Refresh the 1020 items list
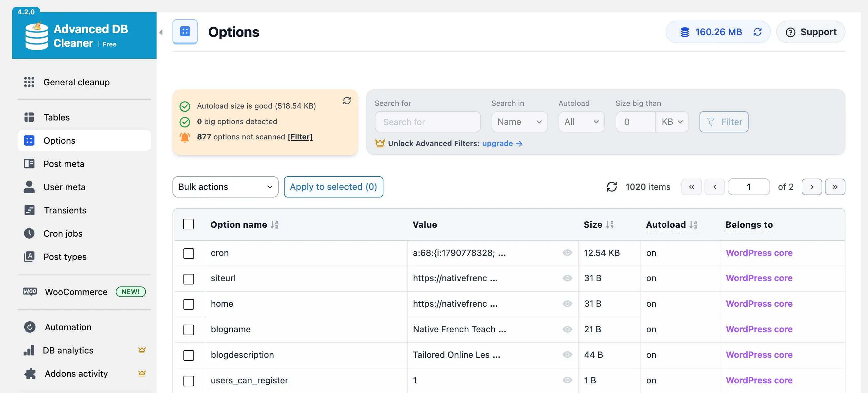This screenshot has width=868, height=393. coord(612,187)
